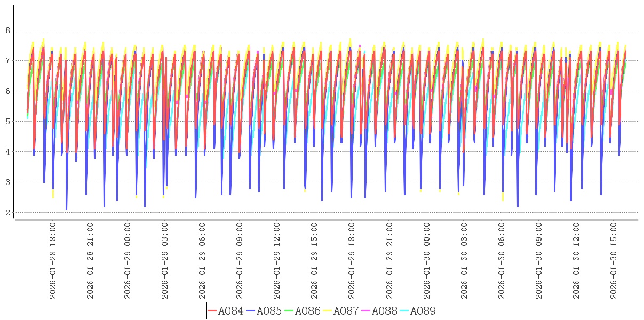Viewport: 644px width, 320px height.
Task: Select the A087 legend label
Action: coord(346,311)
